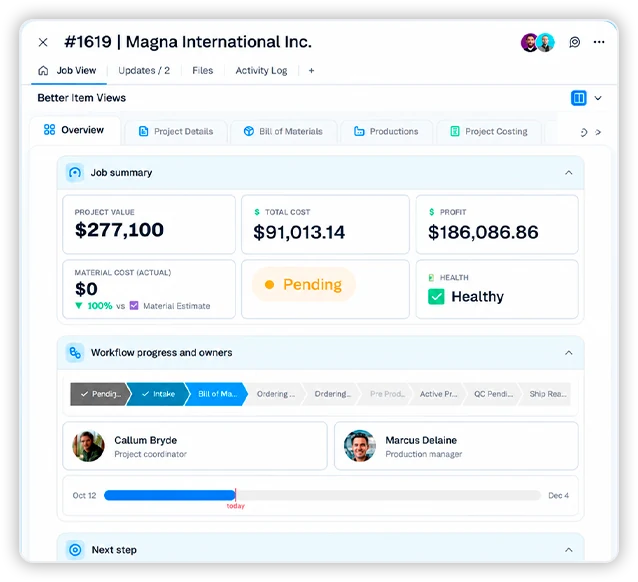
Task: Click the $91,013.14 total cost value
Action: click(x=299, y=232)
